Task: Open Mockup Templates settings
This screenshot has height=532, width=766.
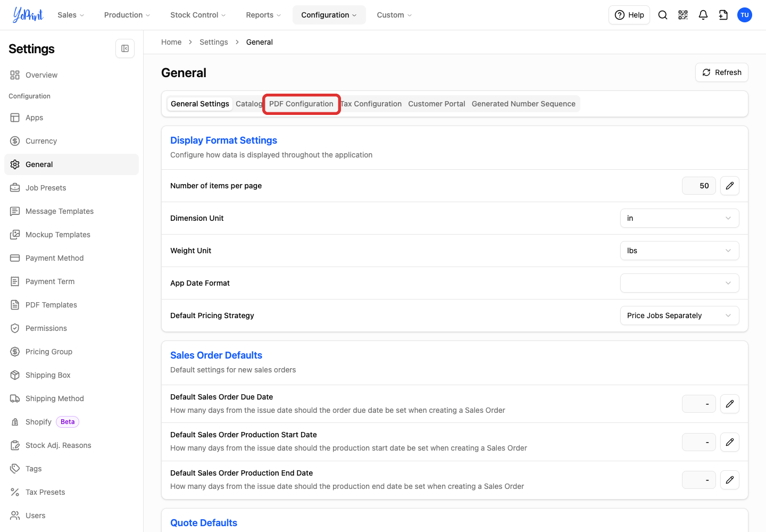Action: [x=71, y=235]
